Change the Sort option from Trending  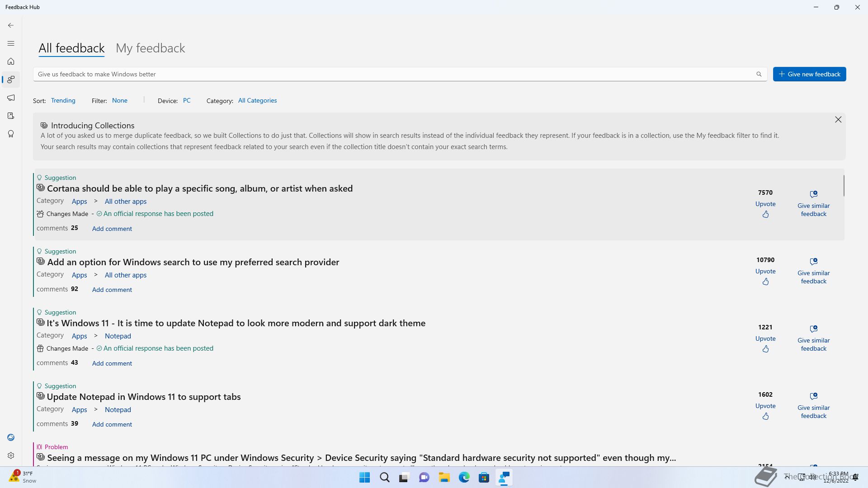pyautogui.click(x=63, y=100)
